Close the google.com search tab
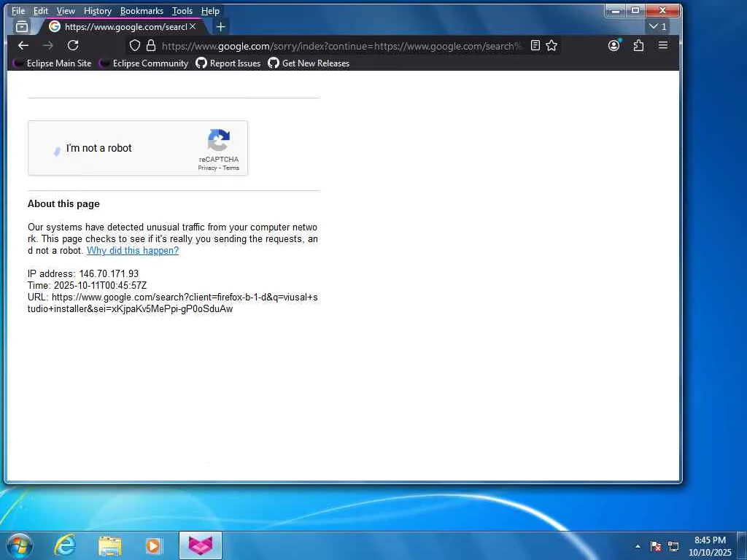The width and height of the screenshot is (747, 560). click(x=193, y=27)
